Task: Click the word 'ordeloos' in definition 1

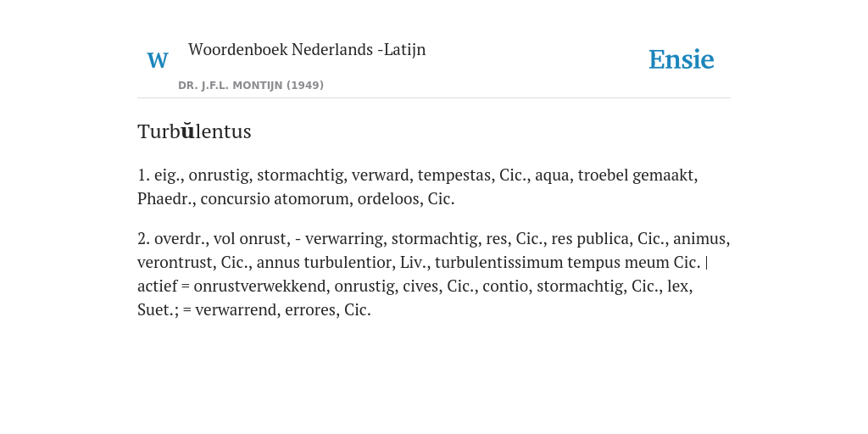Action: (388, 198)
